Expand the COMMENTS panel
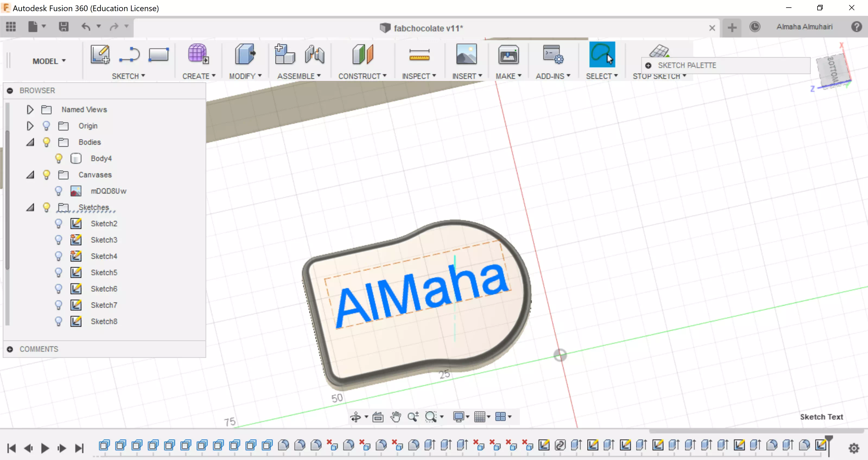Screen dimensions: 868x460 pos(10,349)
